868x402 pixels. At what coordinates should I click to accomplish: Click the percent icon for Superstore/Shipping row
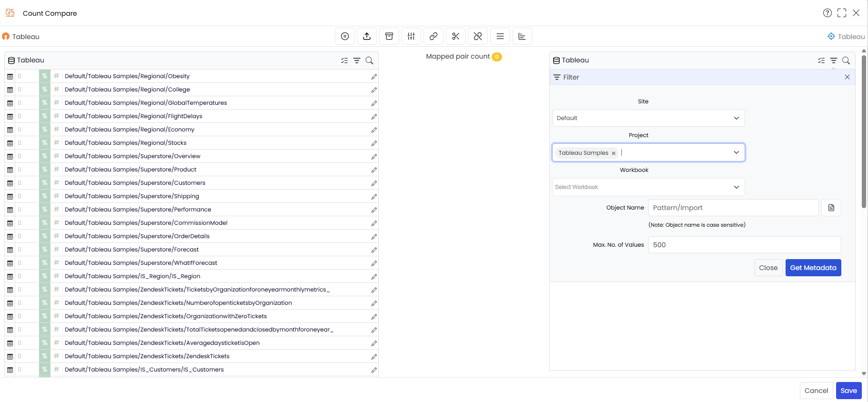pos(44,196)
